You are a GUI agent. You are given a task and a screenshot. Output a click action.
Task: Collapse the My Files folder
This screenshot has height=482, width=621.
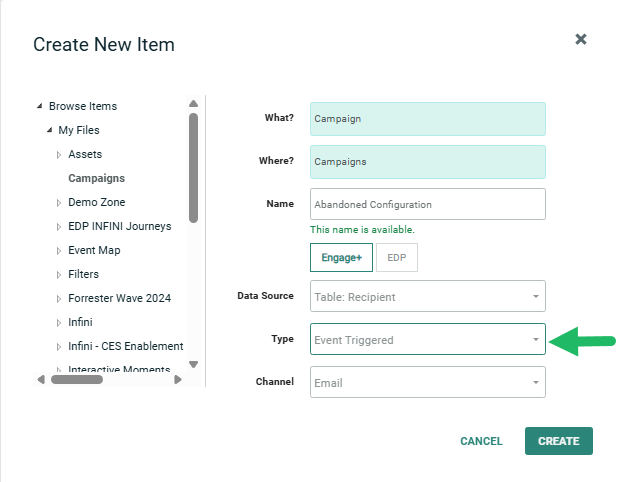49,130
